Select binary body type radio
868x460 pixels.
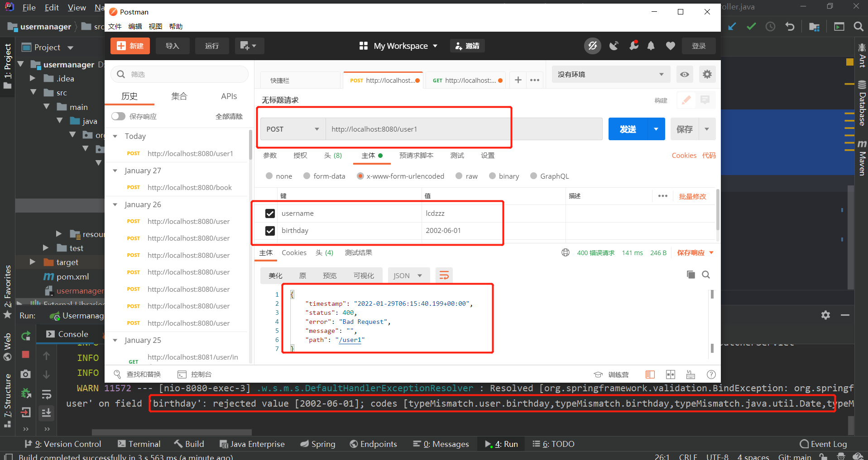click(x=492, y=176)
